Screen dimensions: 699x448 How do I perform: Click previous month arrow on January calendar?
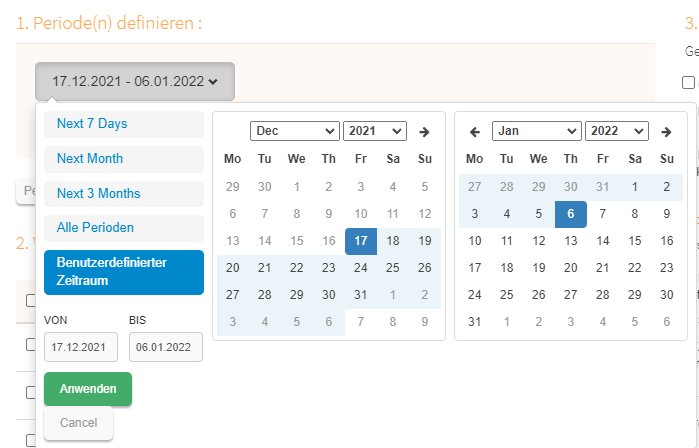pos(475,132)
